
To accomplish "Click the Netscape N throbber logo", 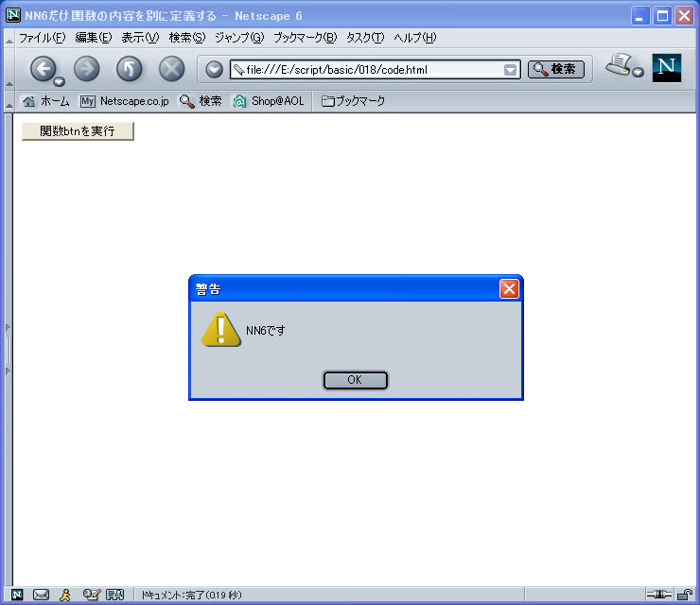I will [667, 68].
